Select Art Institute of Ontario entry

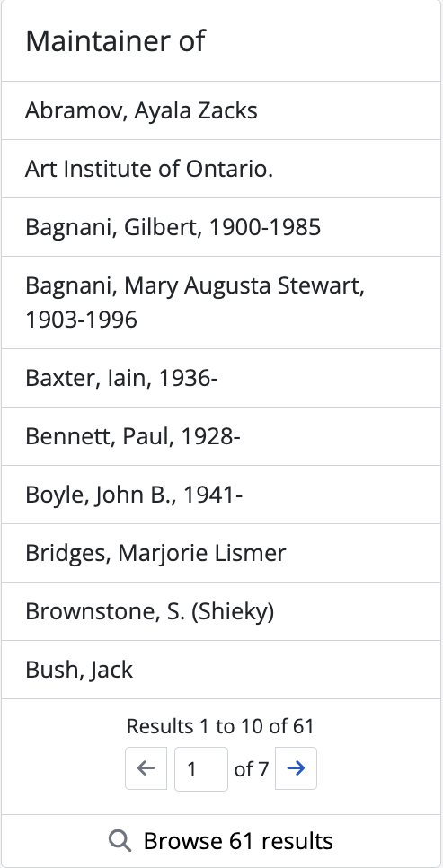221,169
